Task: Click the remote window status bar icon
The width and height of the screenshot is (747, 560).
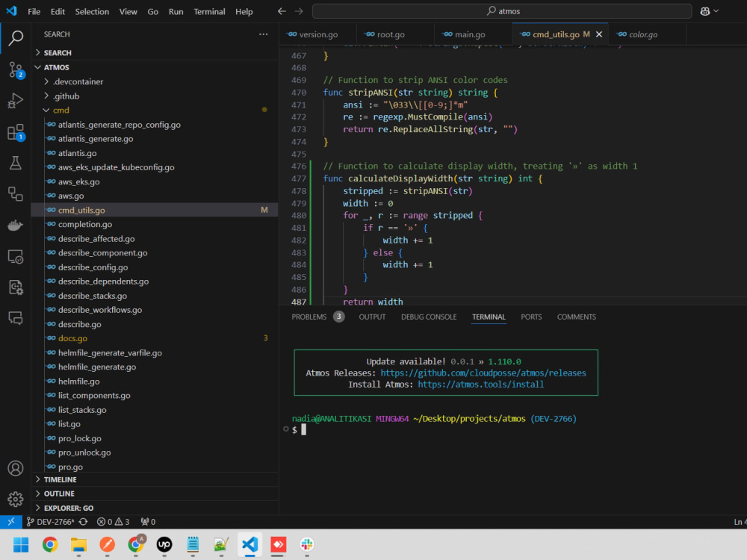Action: coord(10,521)
